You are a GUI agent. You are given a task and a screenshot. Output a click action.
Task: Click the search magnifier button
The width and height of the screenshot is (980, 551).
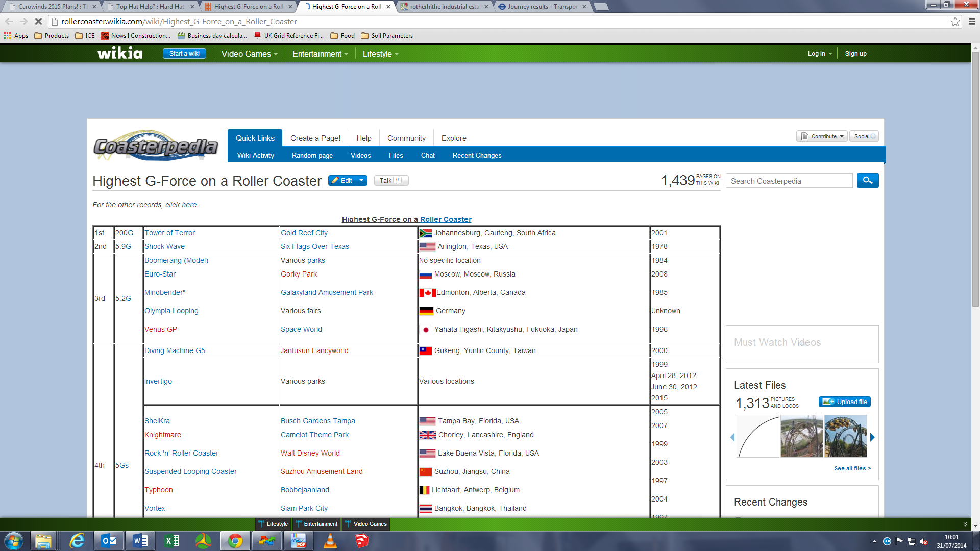click(867, 181)
